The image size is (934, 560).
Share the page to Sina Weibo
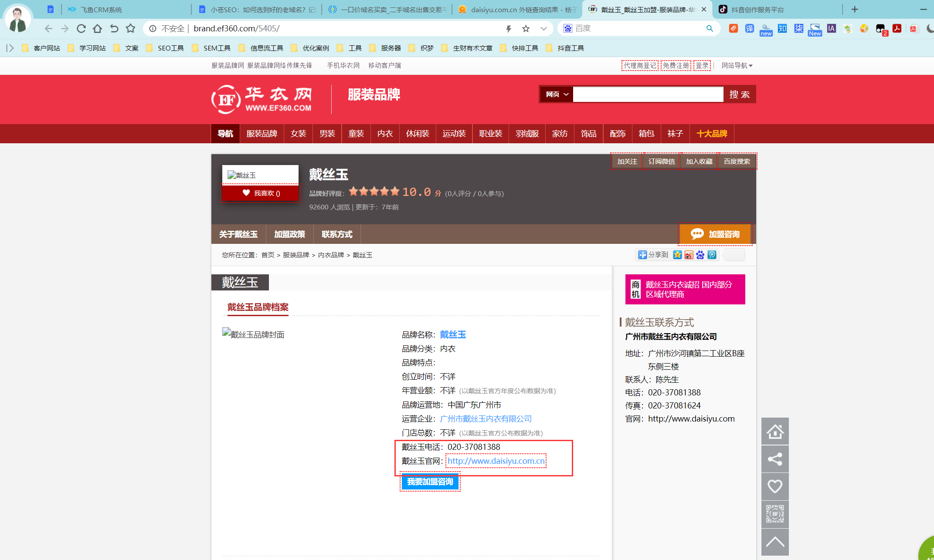(689, 255)
